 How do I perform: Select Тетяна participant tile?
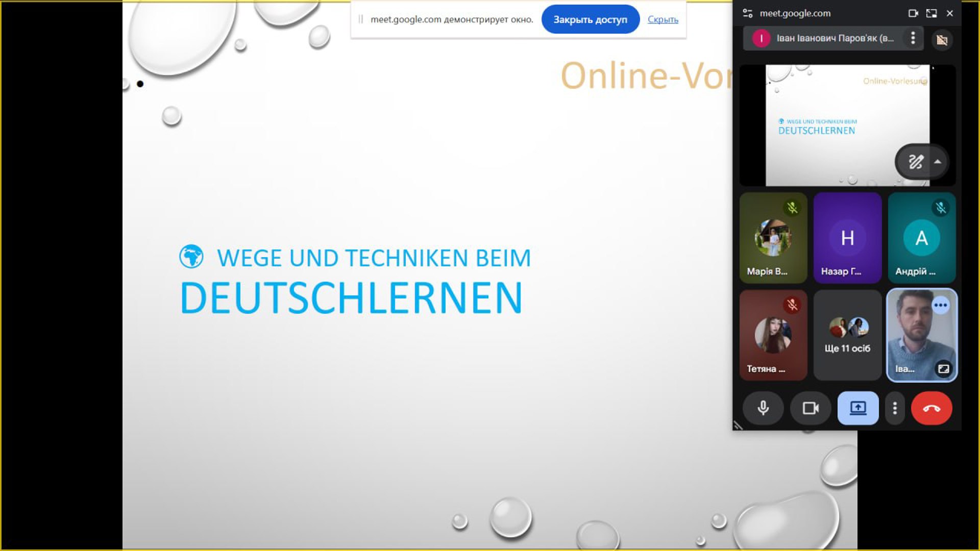(x=773, y=335)
